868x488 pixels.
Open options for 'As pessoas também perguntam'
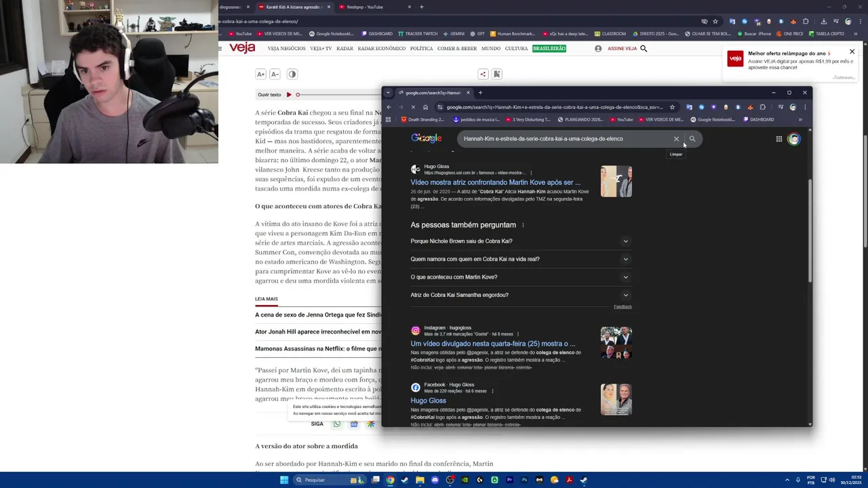click(x=522, y=225)
